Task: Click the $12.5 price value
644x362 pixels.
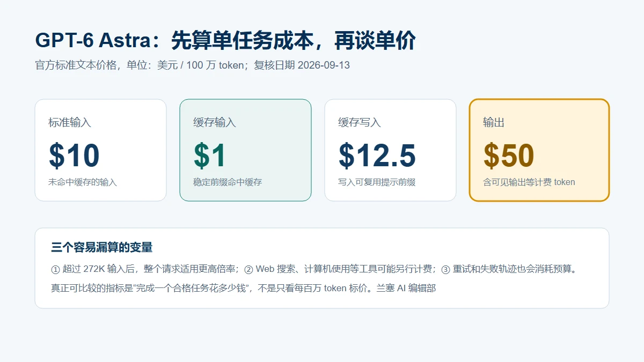Action: click(377, 156)
